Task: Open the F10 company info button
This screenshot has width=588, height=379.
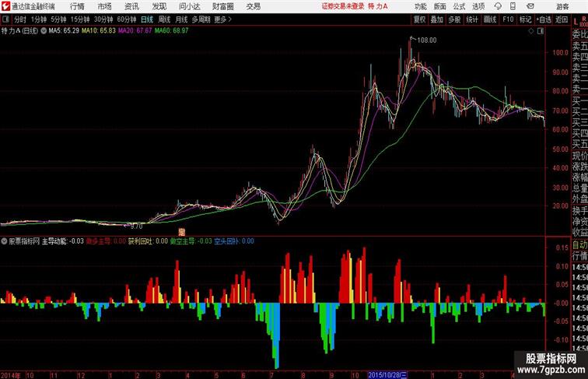Action: click(x=508, y=19)
